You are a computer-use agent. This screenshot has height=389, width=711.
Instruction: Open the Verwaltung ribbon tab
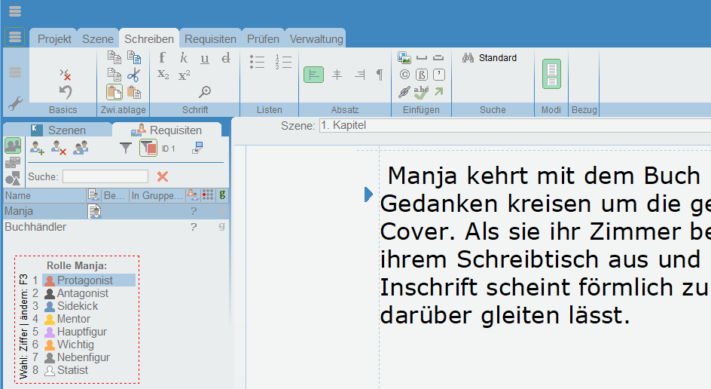(x=317, y=39)
